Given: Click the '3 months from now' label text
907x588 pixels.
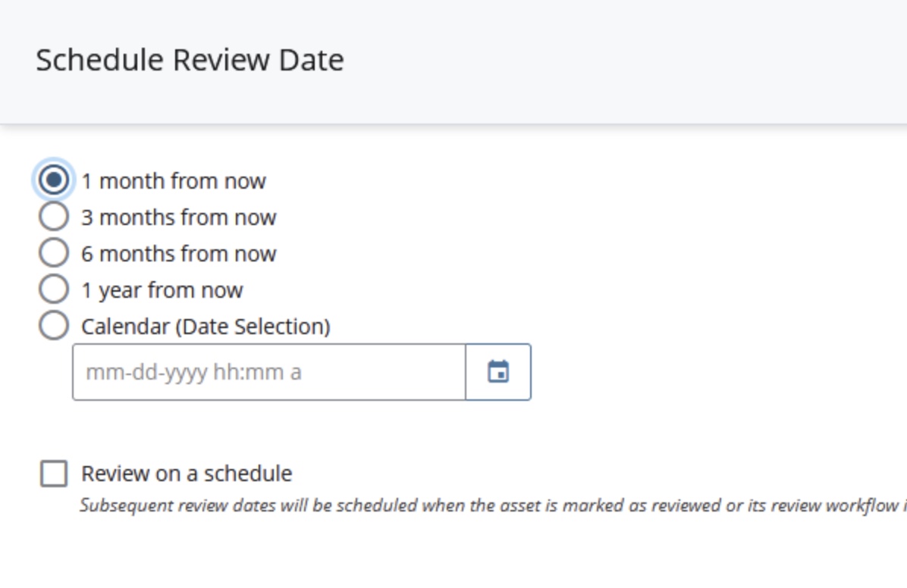Looking at the screenshot, I should tap(179, 217).
